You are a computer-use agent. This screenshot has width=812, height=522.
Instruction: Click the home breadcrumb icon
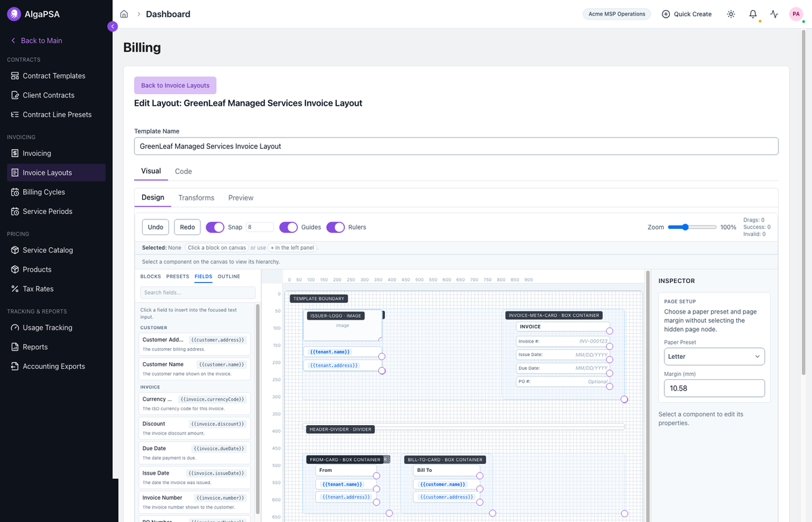124,14
